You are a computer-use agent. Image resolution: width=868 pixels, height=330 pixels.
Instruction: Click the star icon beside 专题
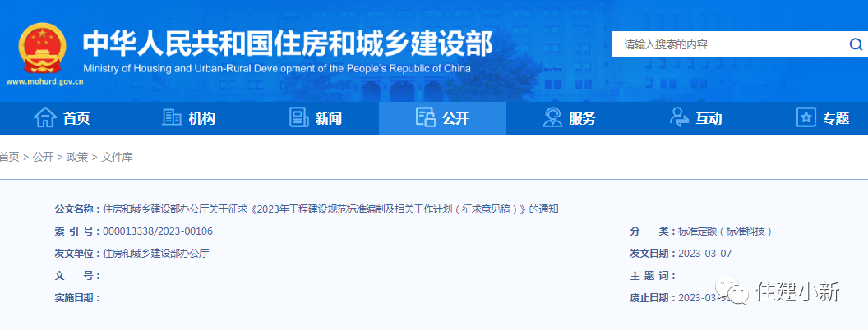click(806, 117)
